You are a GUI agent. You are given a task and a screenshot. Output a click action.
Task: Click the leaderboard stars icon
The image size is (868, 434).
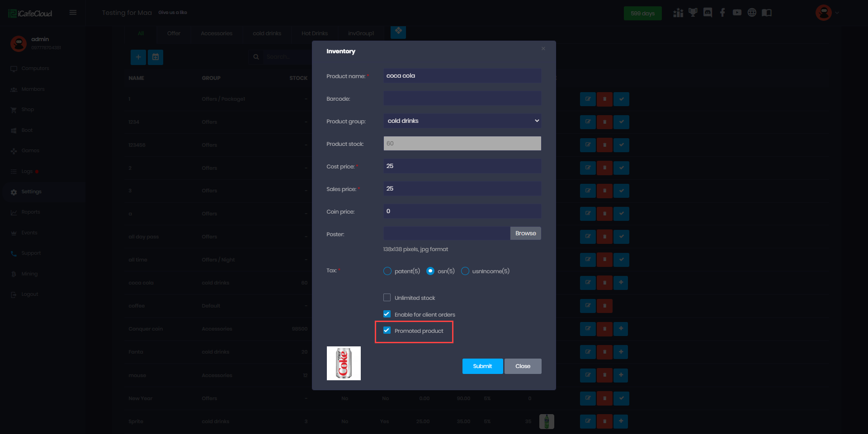[678, 13]
